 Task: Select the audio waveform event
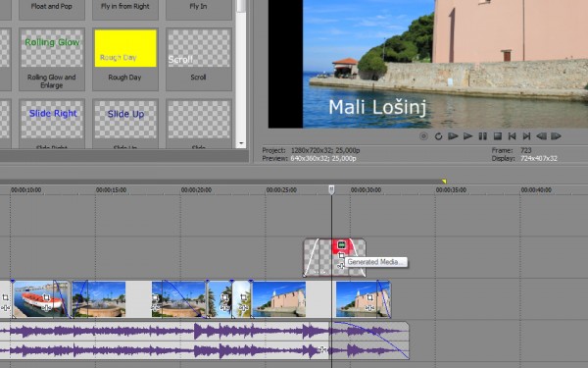click(x=205, y=341)
